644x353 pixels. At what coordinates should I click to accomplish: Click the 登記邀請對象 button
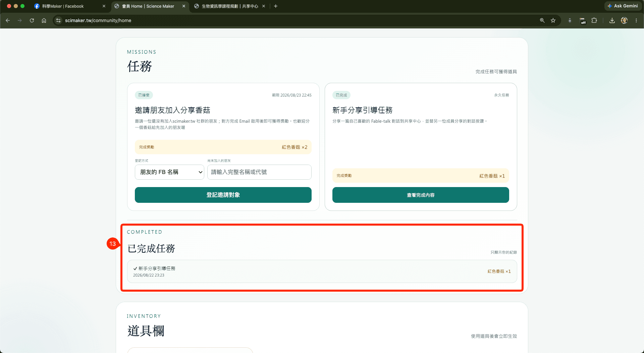223,195
